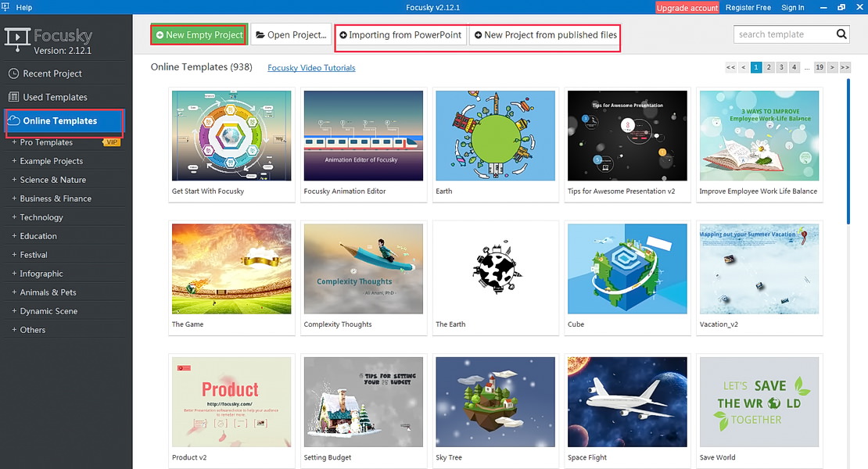Select the Get Start With Focusky template
Viewport: 868px width, 469px height.
click(231, 145)
